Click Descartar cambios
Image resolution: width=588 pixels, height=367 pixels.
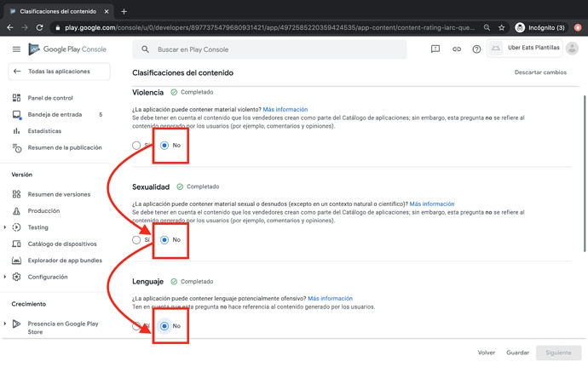click(x=540, y=72)
